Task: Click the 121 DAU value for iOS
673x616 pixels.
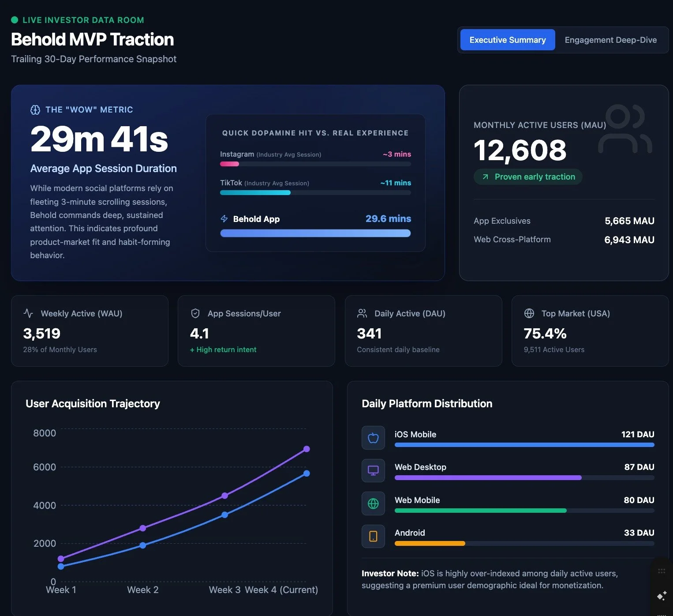Action: (x=638, y=434)
